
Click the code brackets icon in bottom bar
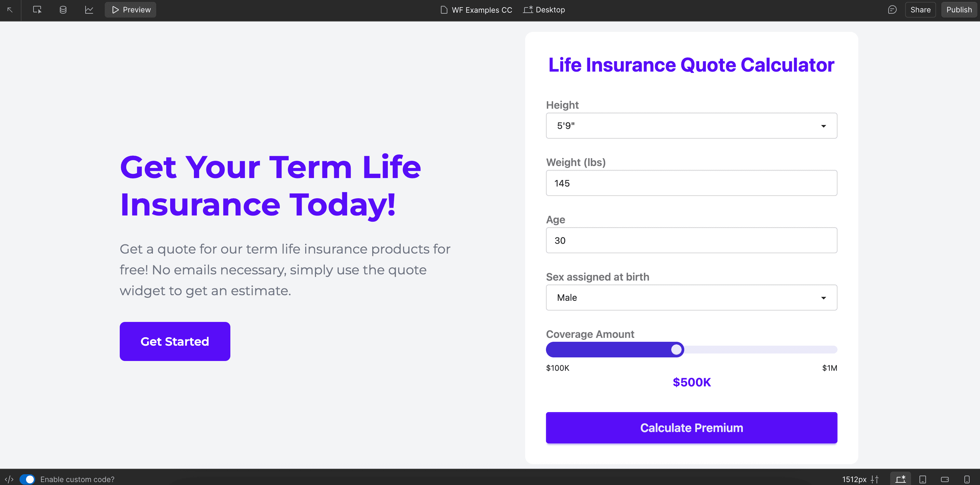coord(9,479)
